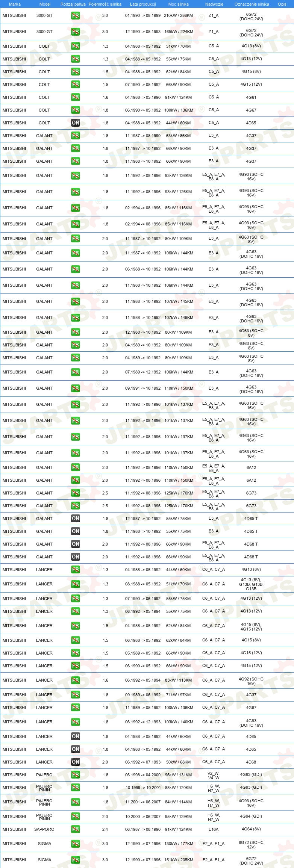Screen dimensions: 294x868
Task: Click the Pojemność silnika column header
Action: [105, 4]
